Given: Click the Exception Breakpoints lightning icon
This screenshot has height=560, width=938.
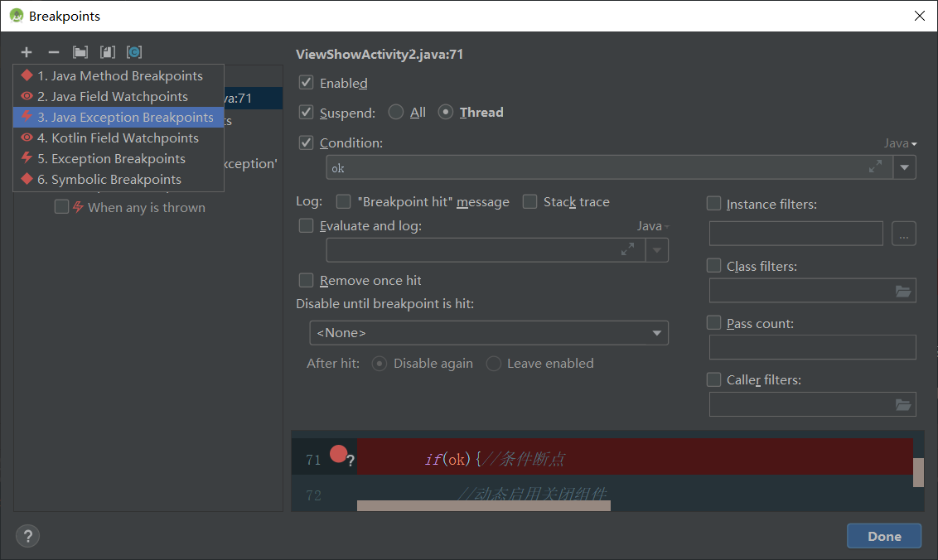Looking at the screenshot, I should pos(27,158).
